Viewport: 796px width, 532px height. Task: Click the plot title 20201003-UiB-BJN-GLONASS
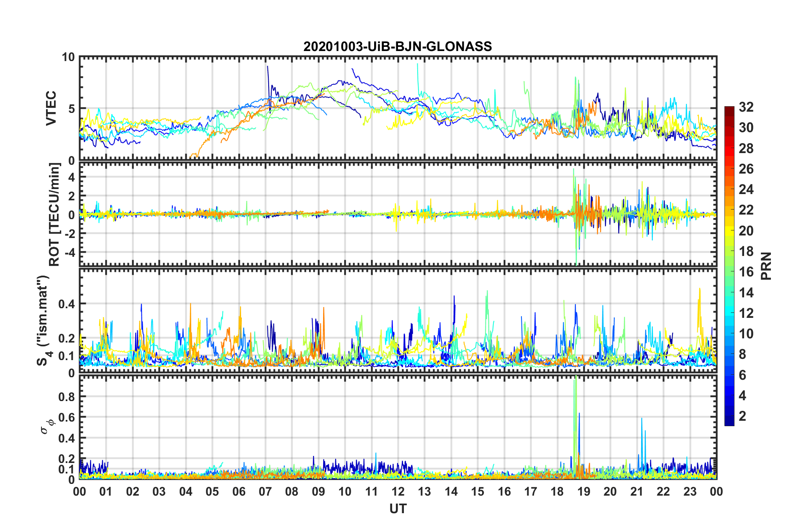[x=398, y=46]
